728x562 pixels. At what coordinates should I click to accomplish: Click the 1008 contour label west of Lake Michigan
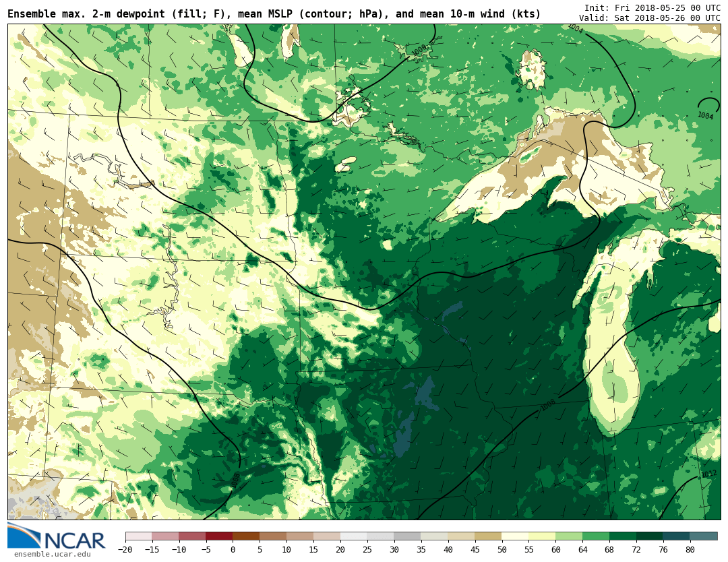click(548, 405)
